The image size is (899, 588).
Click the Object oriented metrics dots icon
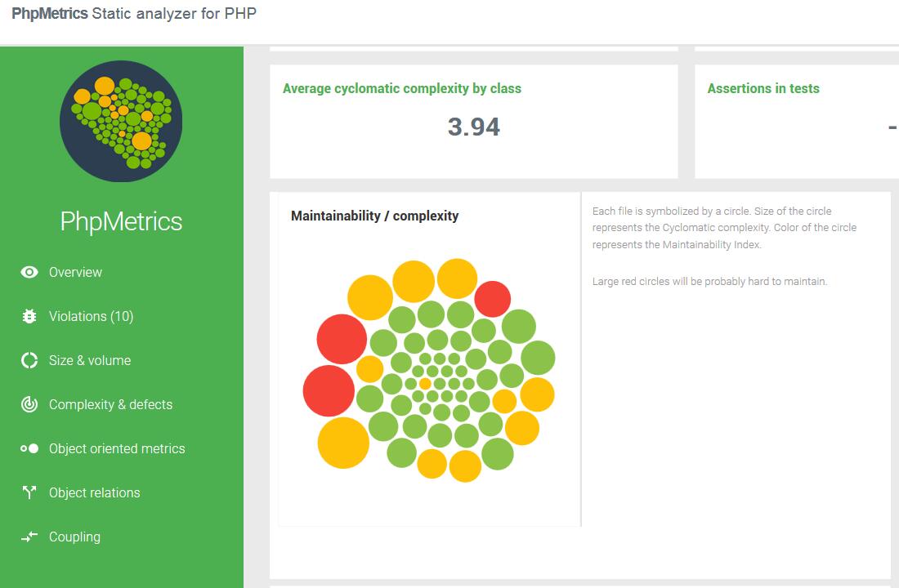click(29, 448)
